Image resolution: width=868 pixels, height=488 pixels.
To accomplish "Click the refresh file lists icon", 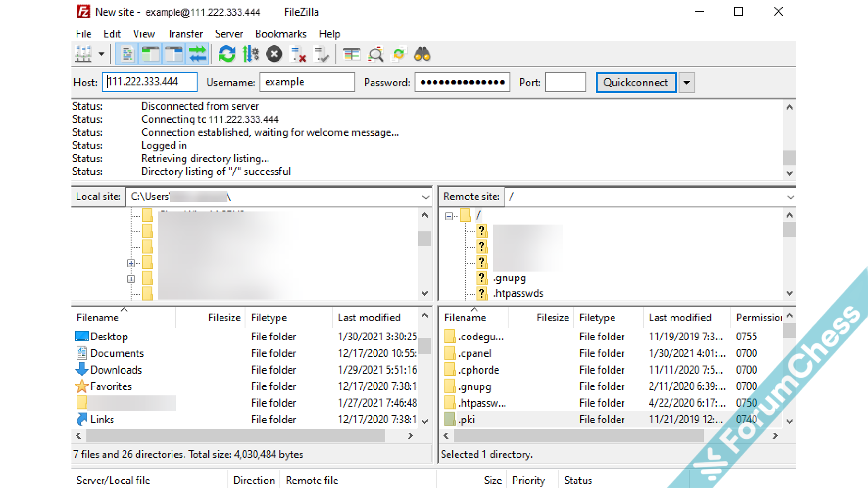I will [227, 55].
